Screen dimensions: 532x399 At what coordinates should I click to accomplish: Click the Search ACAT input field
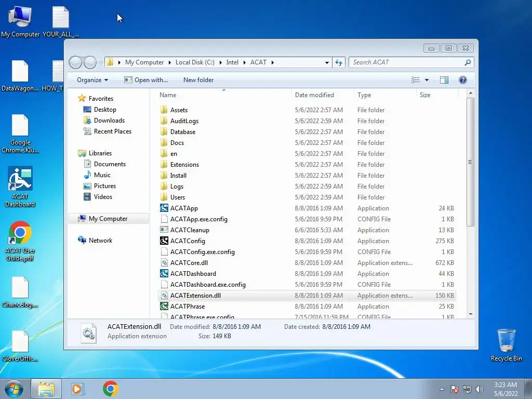point(406,62)
